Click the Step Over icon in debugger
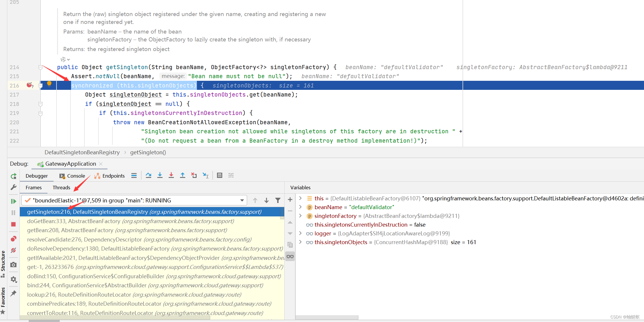This screenshot has height=322, width=644. [148, 176]
